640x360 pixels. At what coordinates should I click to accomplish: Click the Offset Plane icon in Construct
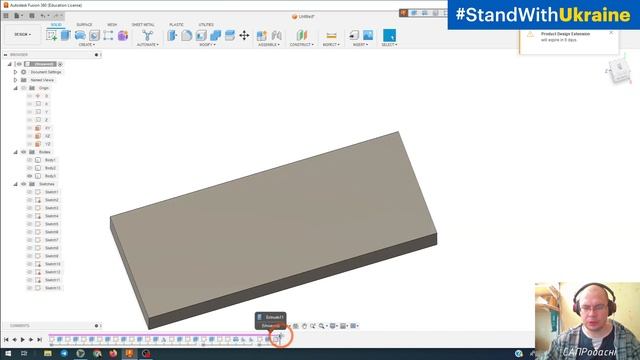(302, 36)
